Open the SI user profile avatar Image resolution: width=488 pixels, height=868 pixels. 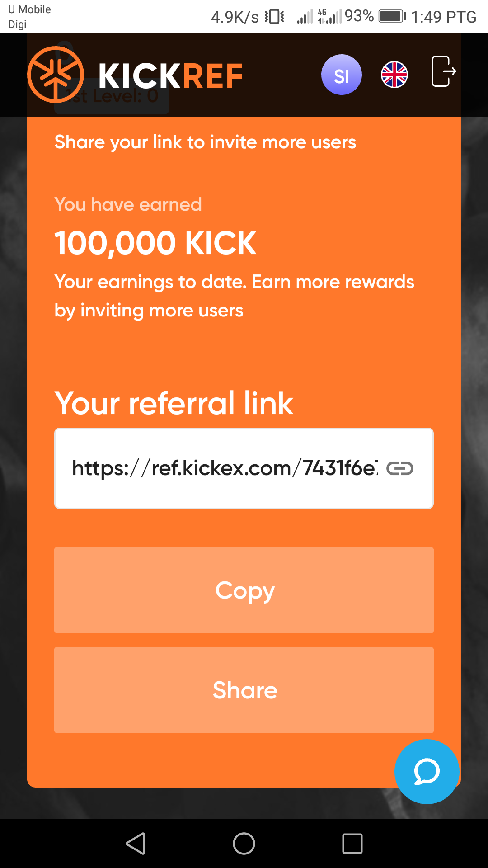(x=342, y=75)
